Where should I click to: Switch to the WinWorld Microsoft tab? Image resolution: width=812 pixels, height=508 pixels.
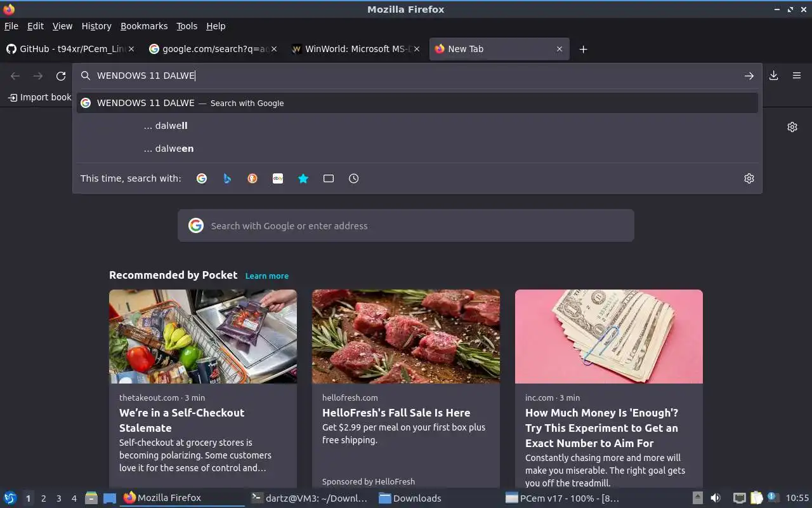coord(355,49)
